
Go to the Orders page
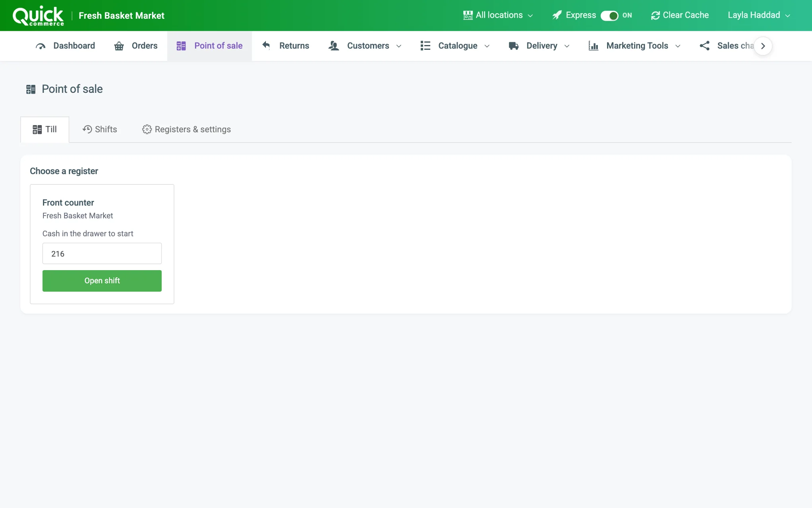[136, 46]
